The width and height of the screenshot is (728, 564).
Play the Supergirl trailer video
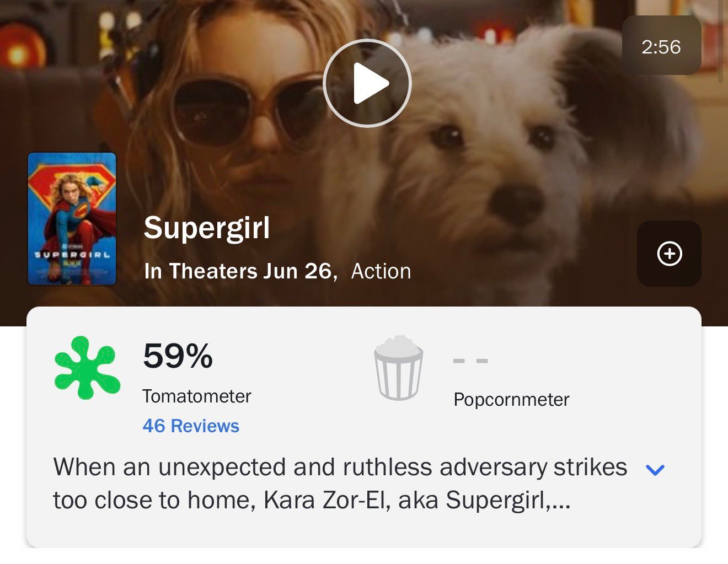367,83
